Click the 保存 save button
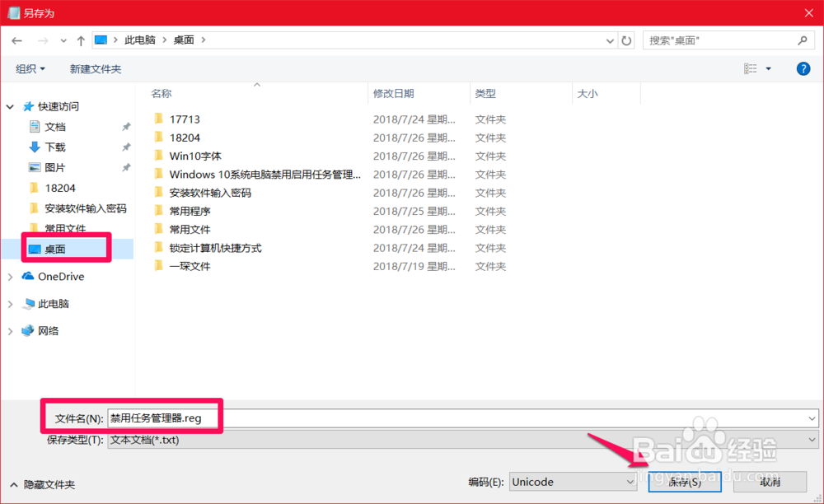824x504 pixels. (x=684, y=482)
